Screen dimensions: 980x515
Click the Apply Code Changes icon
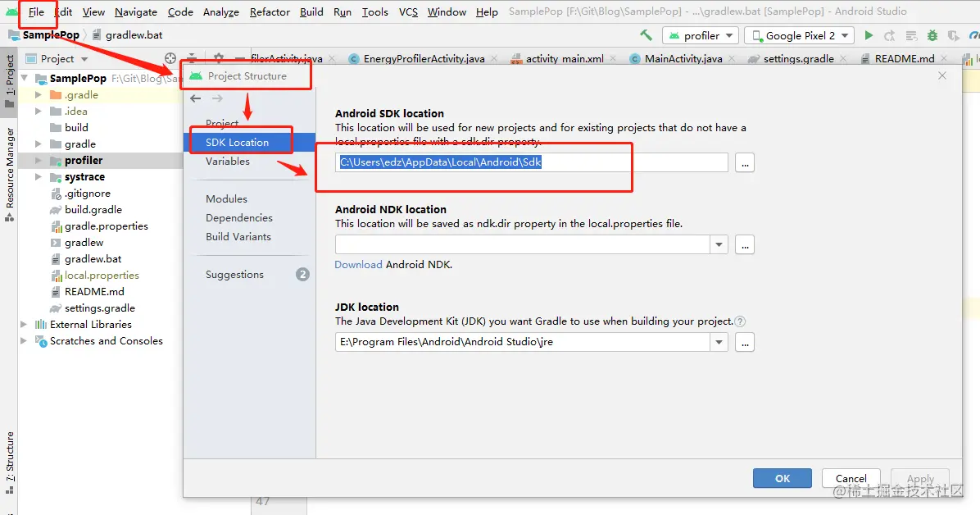coord(911,35)
